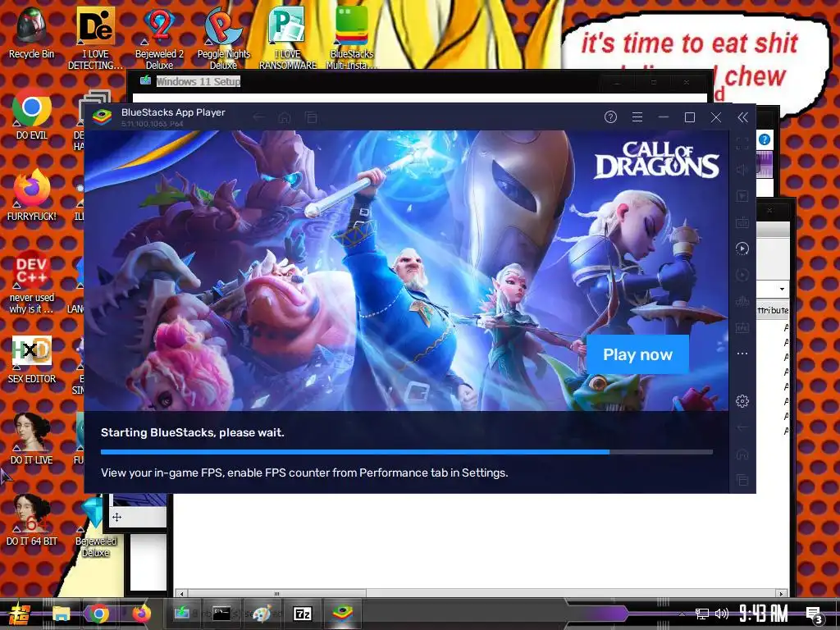Click the BlueStacks logo in the title bar
The height and width of the screenshot is (630, 840).
(102, 116)
